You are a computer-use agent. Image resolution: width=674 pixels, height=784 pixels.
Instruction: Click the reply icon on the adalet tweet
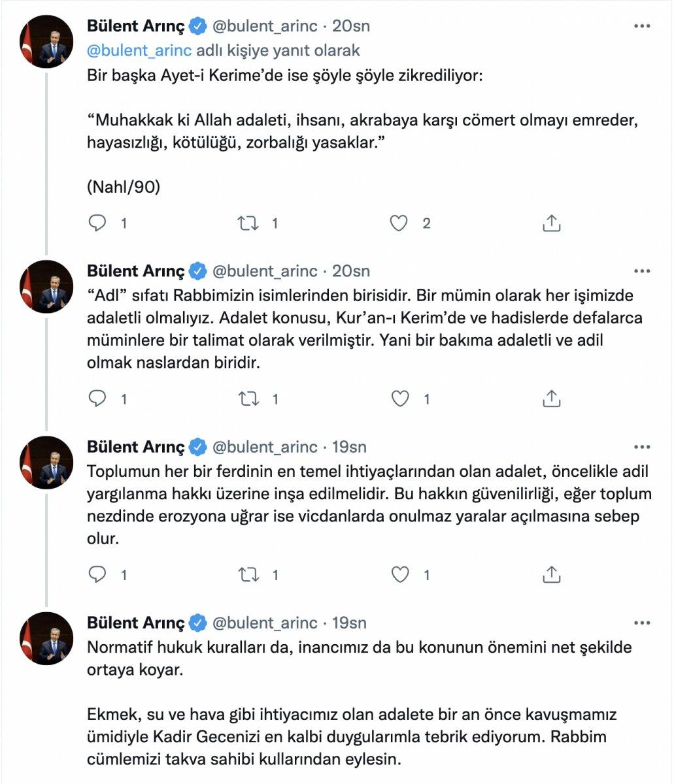coord(98,574)
